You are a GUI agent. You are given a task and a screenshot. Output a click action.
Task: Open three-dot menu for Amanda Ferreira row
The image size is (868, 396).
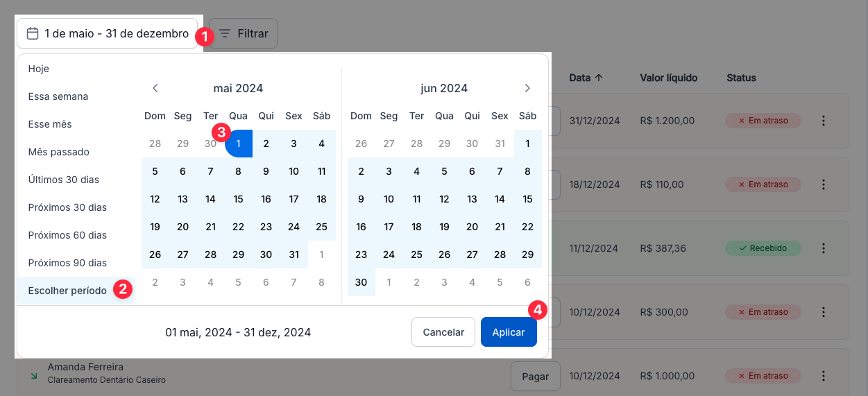point(824,376)
